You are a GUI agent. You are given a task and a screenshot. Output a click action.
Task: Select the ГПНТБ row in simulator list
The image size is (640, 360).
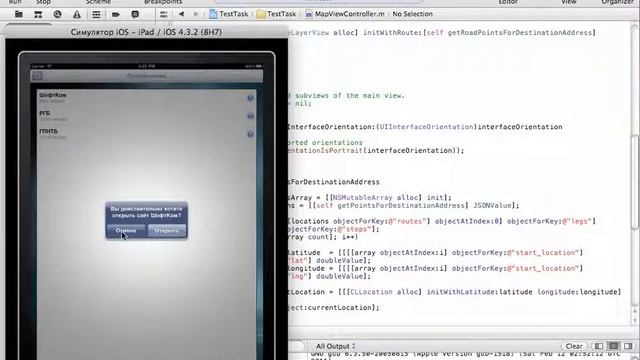[147, 134]
